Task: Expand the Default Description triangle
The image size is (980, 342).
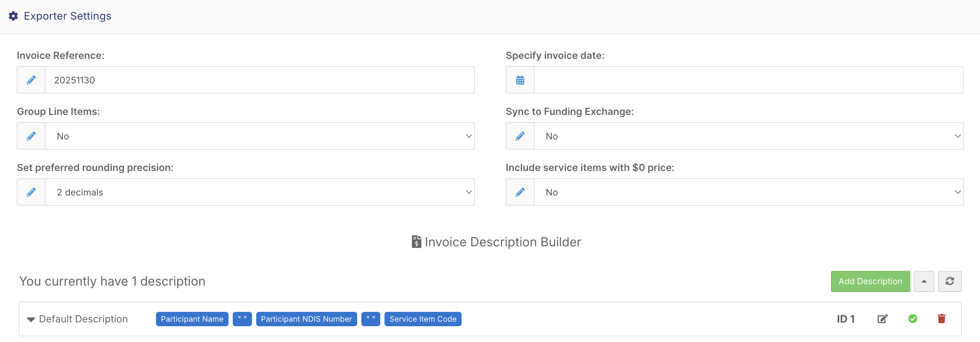Action: click(31, 320)
